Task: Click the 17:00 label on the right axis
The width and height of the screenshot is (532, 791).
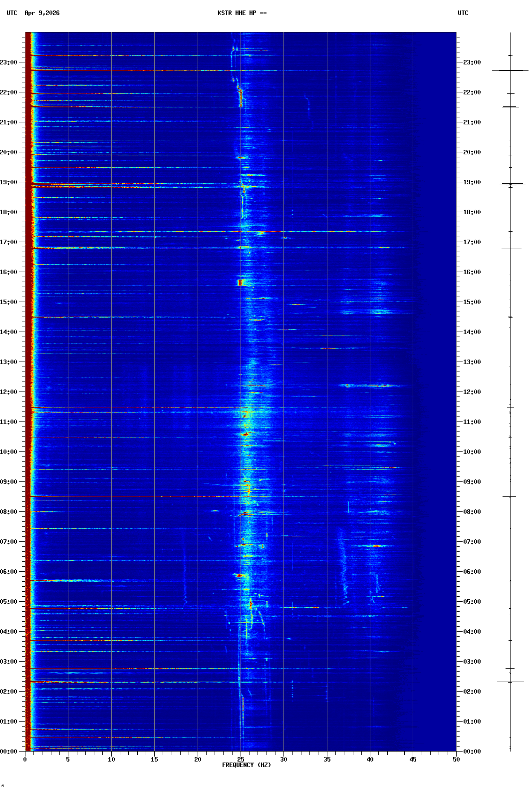Action: (x=472, y=242)
